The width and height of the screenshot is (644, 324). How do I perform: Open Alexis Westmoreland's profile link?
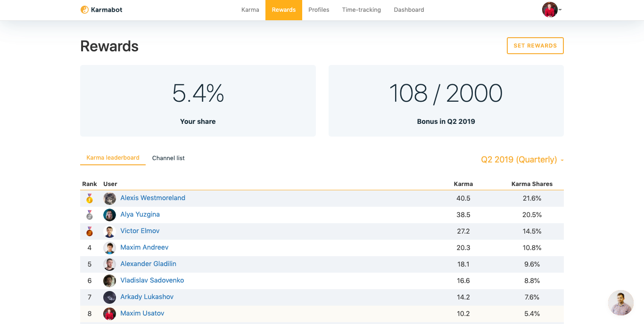[x=153, y=198]
